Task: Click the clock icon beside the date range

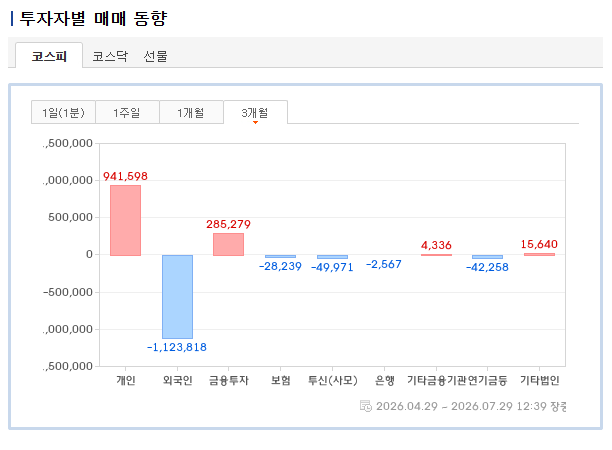Action: click(x=366, y=406)
